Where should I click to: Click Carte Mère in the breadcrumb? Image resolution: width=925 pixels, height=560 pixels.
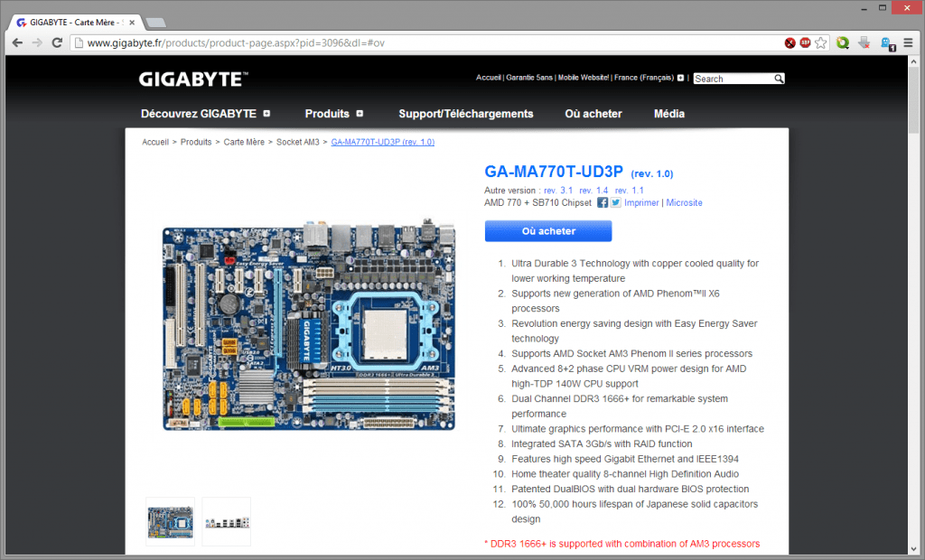(x=244, y=142)
